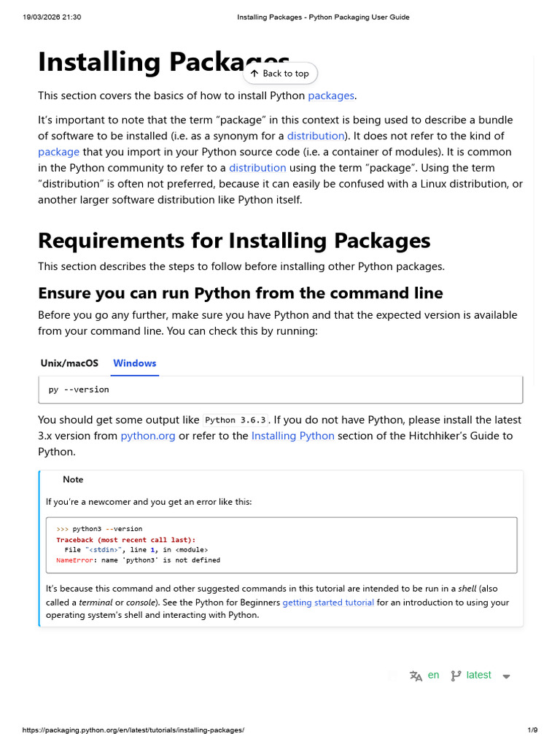Expand the caret beside latest version
560x747 pixels.
(507, 676)
